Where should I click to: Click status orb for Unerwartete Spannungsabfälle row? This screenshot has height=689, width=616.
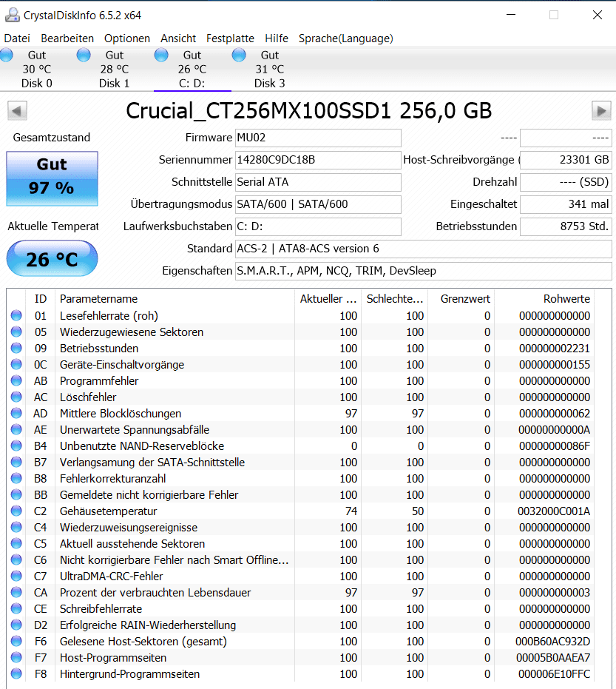[x=16, y=429]
